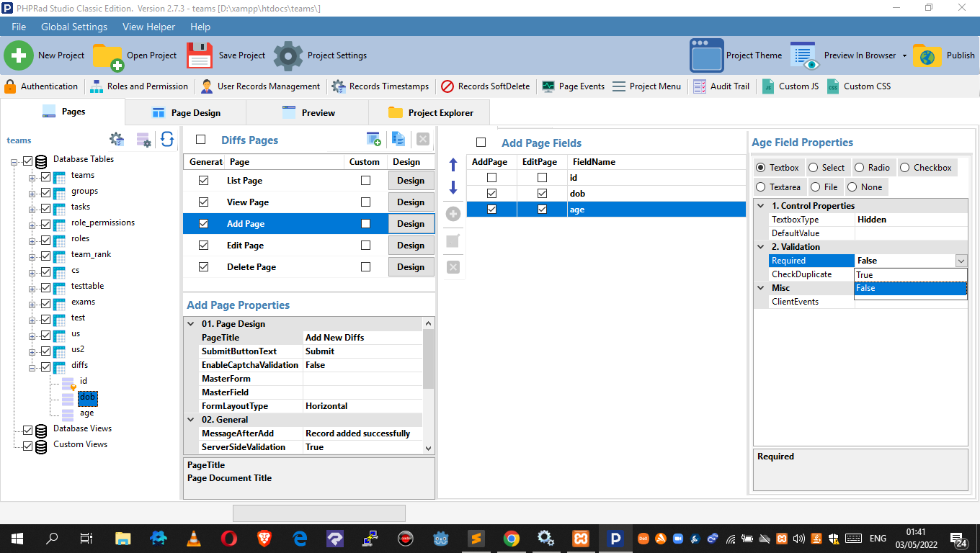Create a New Project
Viewport: 980px width, 553px height.
click(x=45, y=55)
